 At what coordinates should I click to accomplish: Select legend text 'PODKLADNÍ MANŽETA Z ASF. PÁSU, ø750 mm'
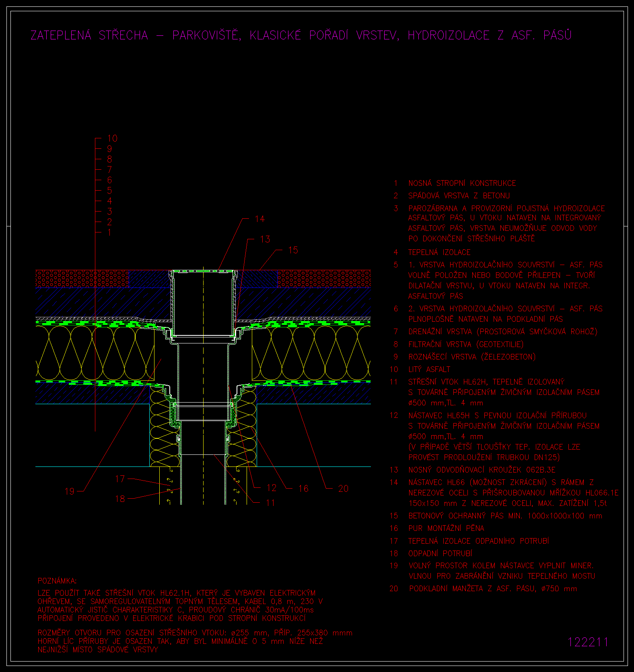click(x=493, y=589)
